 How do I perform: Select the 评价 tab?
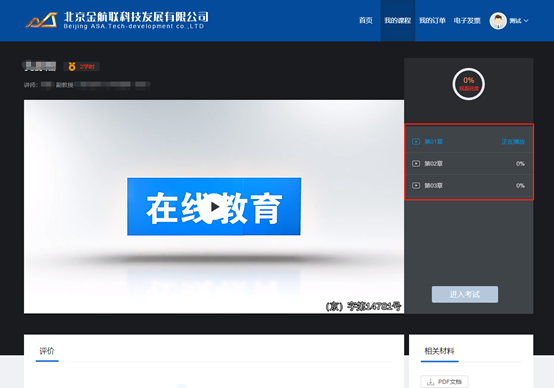(47, 351)
